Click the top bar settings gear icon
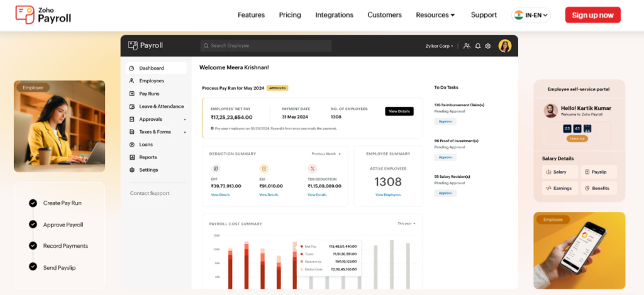Screen dimensions: 644x295 (x=487, y=46)
